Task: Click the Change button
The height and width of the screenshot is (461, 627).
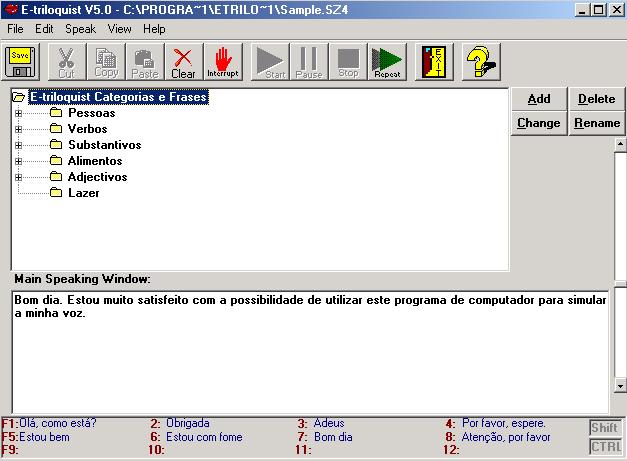Action: (x=539, y=123)
